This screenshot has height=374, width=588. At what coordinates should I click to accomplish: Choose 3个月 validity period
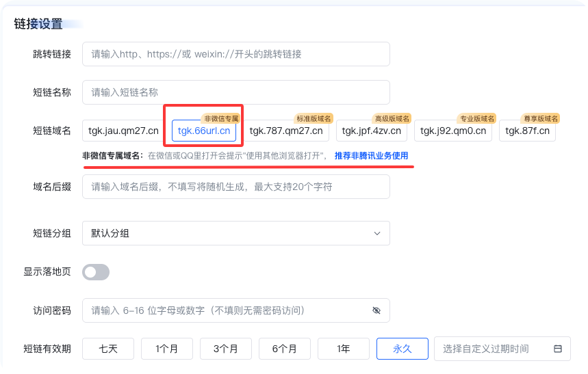click(226, 349)
